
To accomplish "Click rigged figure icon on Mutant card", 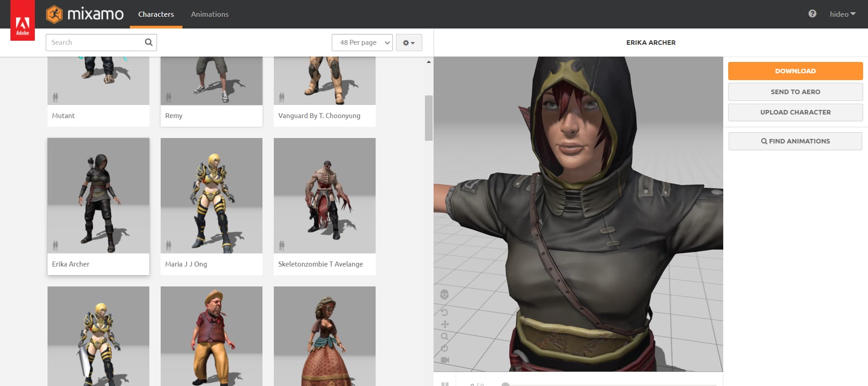I will click(x=55, y=97).
